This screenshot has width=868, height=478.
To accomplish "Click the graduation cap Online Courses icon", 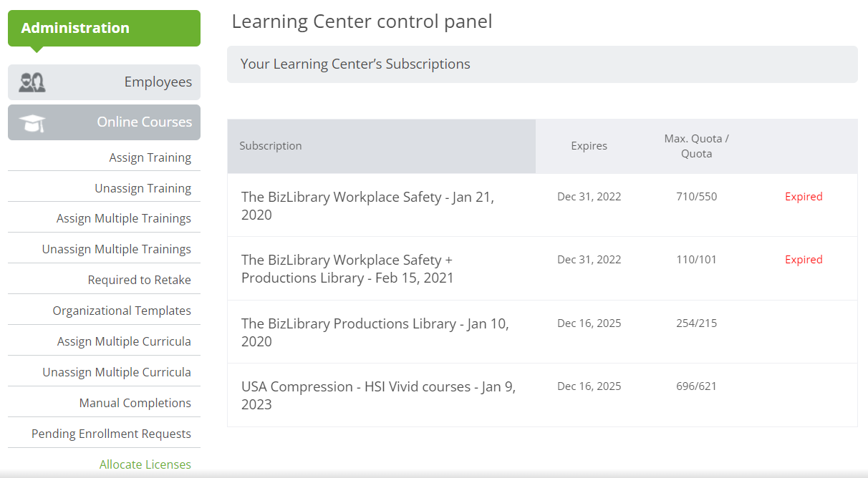I will (32, 122).
